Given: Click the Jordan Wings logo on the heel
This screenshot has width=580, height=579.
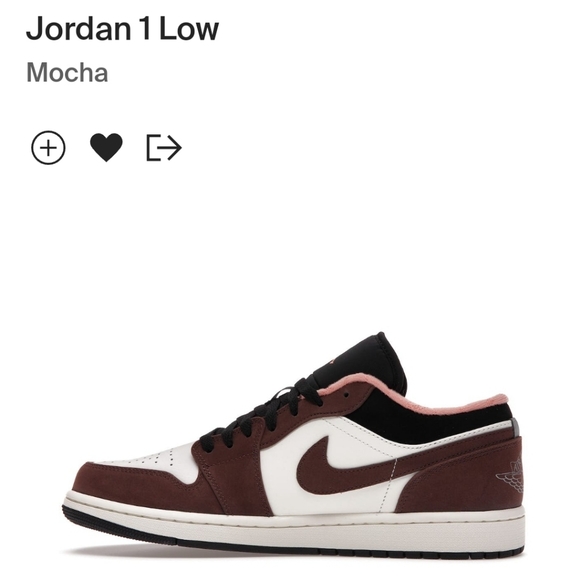Looking at the screenshot, I should pyautogui.click(x=510, y=475).
